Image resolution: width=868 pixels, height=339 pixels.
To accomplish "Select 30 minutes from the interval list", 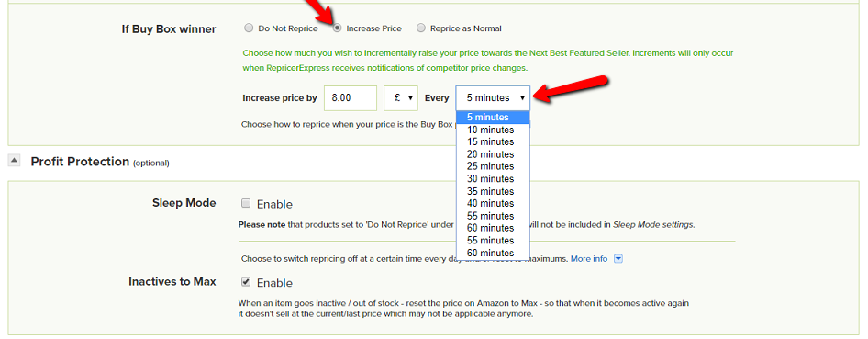I will pos(493,178).
